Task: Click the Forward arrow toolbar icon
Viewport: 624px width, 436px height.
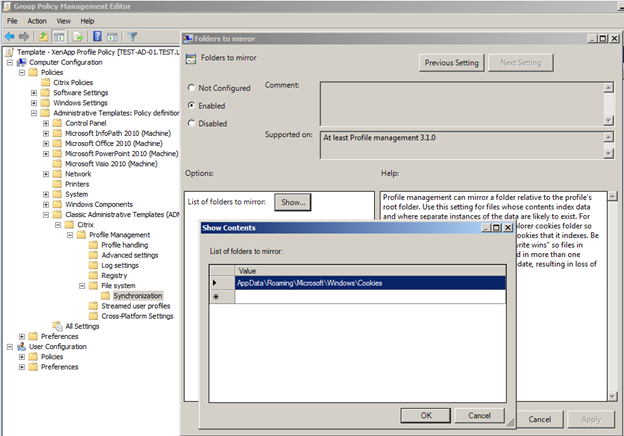Action: point(24,37)
